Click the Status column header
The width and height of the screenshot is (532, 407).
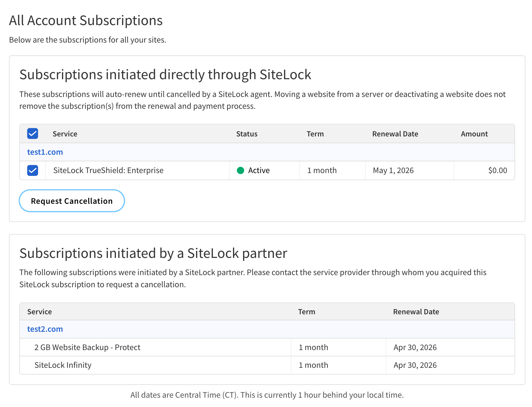coord(247,134)
